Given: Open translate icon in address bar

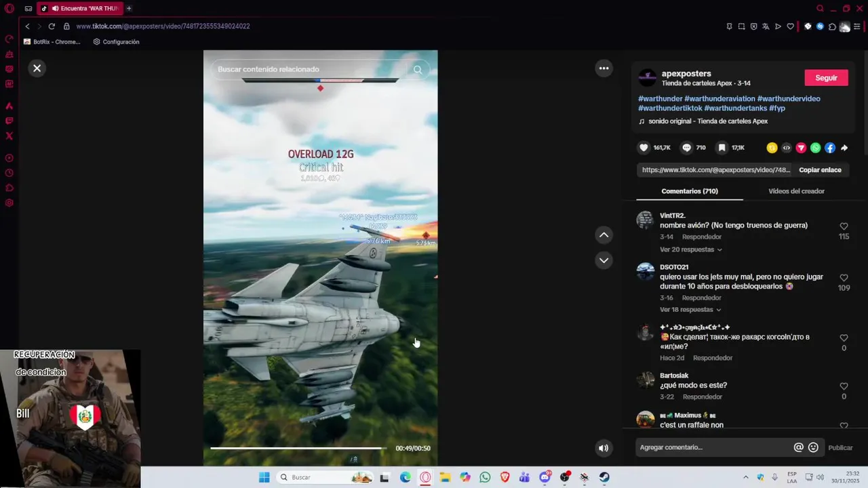Looking at the screenshot, I should point(766,26).
